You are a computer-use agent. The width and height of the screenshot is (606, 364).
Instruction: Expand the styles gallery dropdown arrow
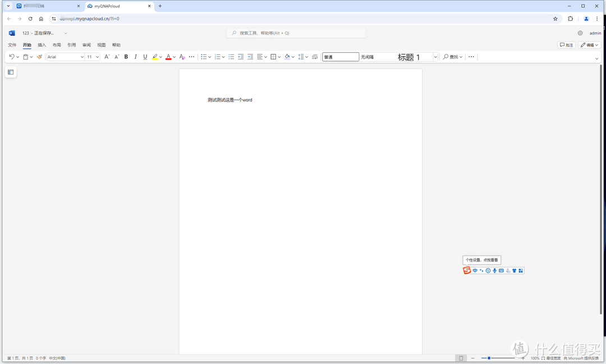coord(435,57)
